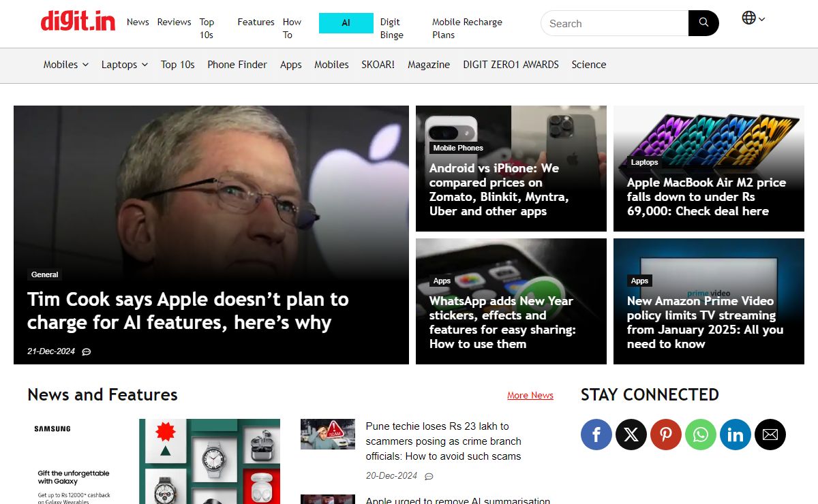Click the Samsung Galaxy gift advertisement
This screenshot has height=504, width=818.
click(153, 461)
